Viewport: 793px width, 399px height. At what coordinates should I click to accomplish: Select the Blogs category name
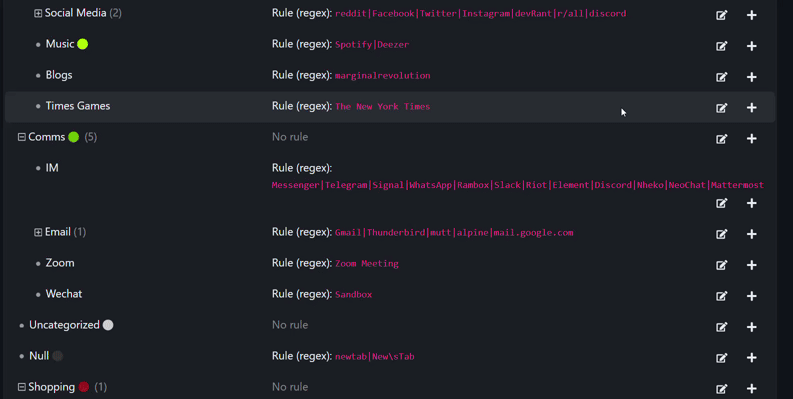(59, 75)
